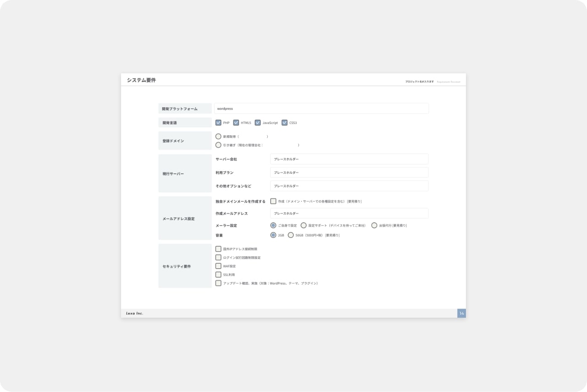Screen dimensions: 587x392
Task: Select the 新規取得 radio button
Action: pyautogui.click(x=218, y=136)
